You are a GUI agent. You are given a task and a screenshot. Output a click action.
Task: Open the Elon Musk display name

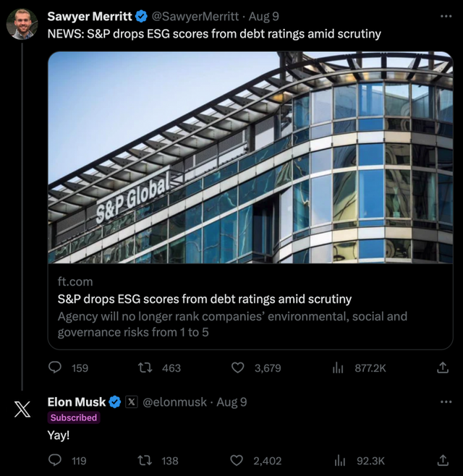[77, 401]
